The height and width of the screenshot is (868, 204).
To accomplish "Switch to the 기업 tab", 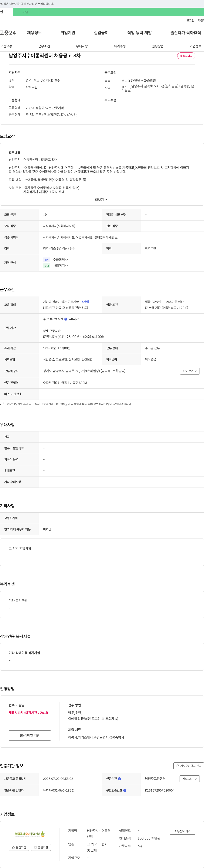I will (25, 12).
